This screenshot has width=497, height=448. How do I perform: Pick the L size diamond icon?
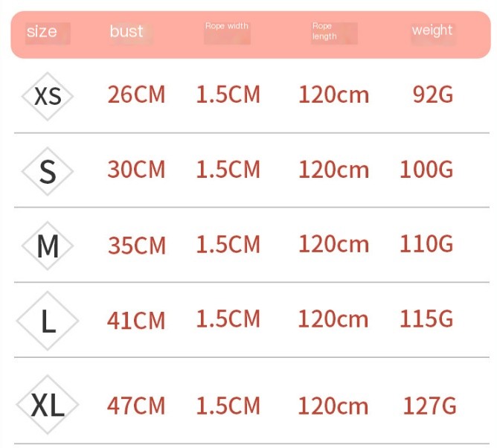coord(48,321)
